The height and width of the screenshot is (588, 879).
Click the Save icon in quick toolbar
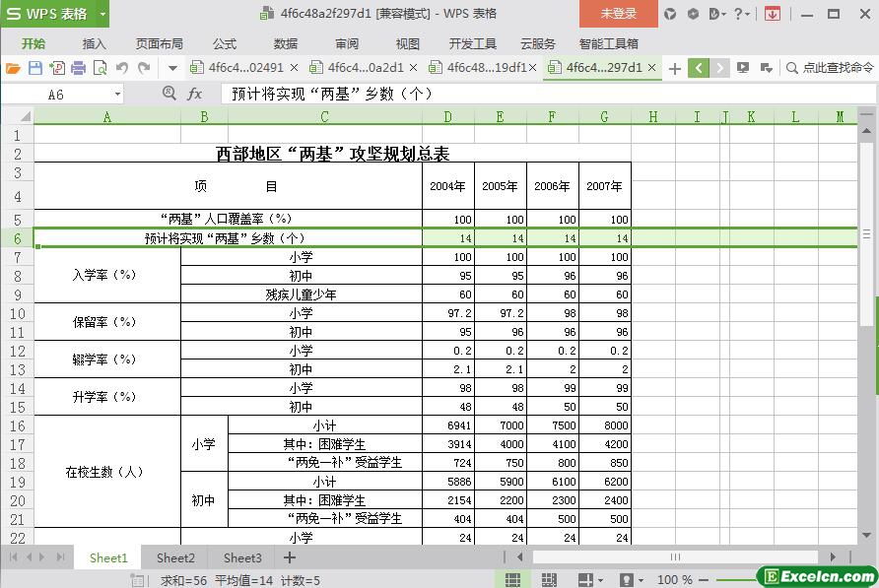[x=35, y=68]
